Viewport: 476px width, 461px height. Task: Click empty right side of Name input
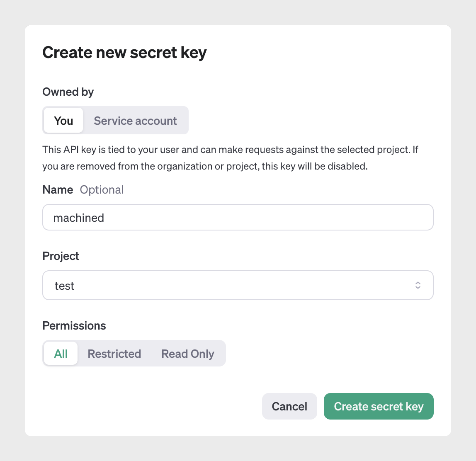coord(352,217)
